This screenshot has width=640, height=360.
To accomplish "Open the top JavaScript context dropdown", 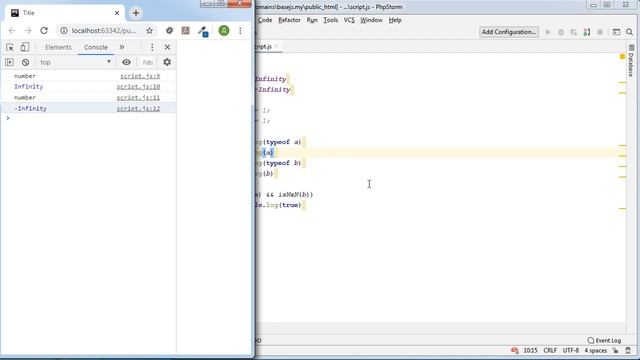I will tap(75, 62).
